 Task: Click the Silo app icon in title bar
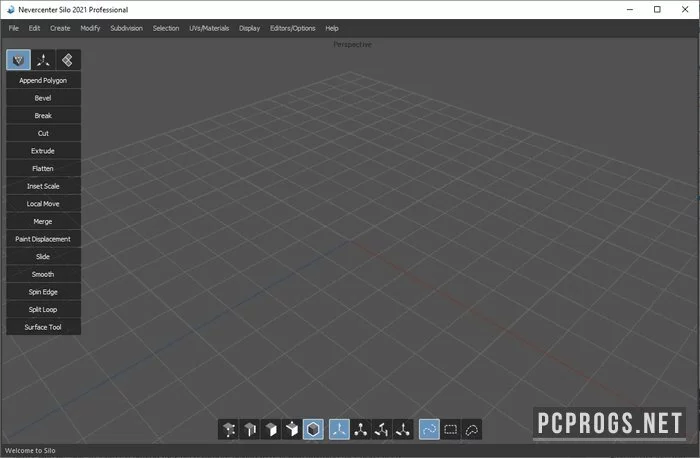(10, 9)
